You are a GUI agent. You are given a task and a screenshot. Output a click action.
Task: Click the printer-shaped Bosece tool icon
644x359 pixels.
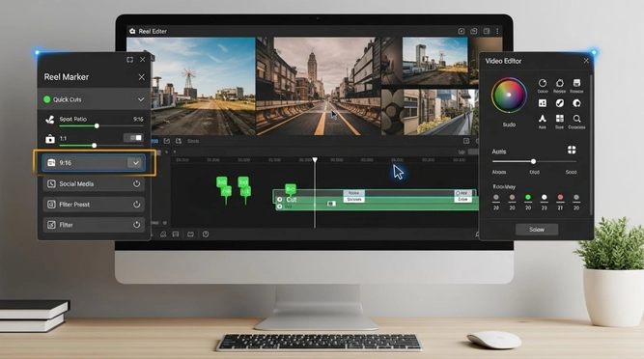tap(576, 83)
